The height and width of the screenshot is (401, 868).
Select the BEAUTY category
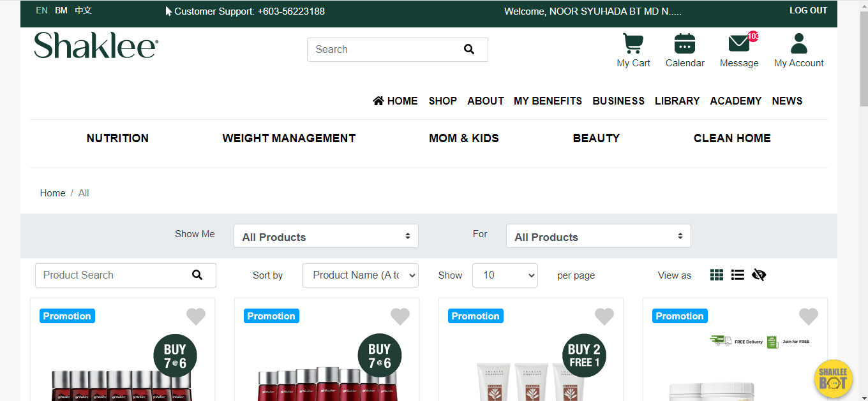(596, 138)
